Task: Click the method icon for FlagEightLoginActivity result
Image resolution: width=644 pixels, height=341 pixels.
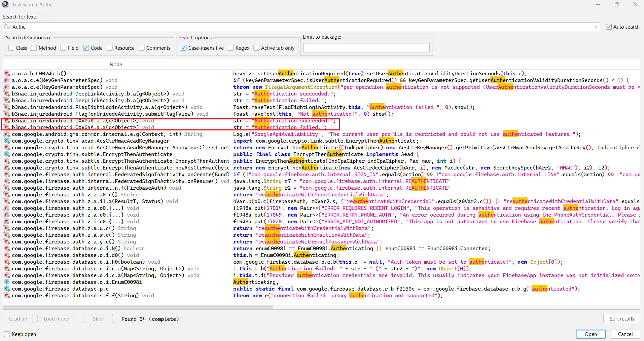Action: [7, 107]
